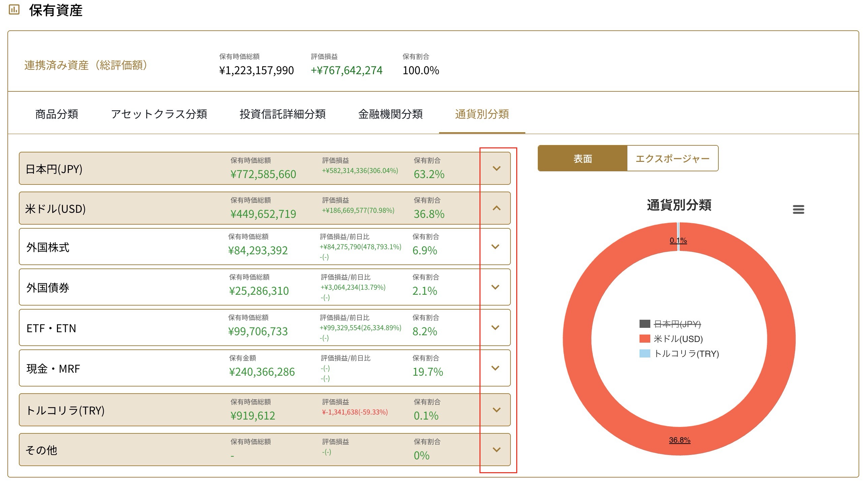Click the 現金・MRF row label
The width and height of the screenshot is (868, 485).
(53, 369)
